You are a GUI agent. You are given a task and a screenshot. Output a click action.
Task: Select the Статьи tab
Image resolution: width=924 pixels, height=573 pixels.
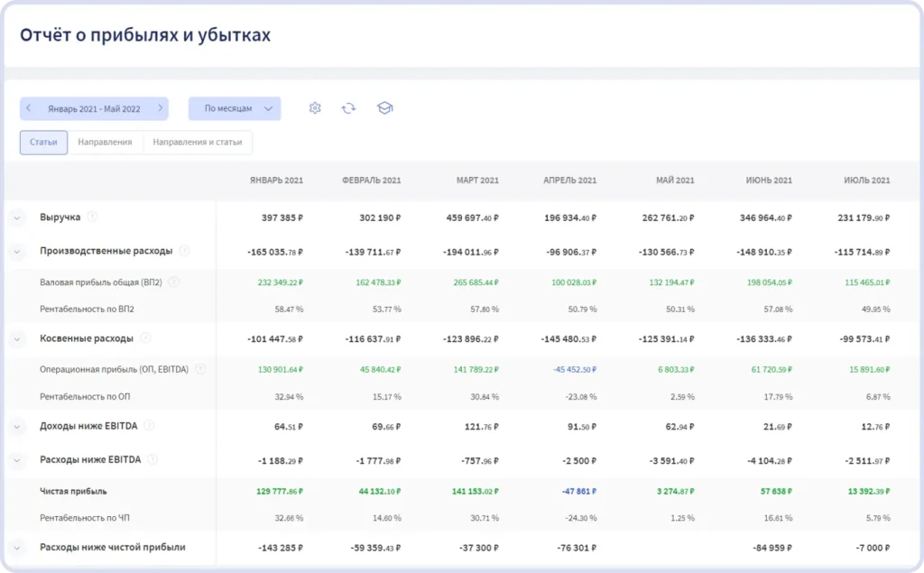tap(43, 142)
